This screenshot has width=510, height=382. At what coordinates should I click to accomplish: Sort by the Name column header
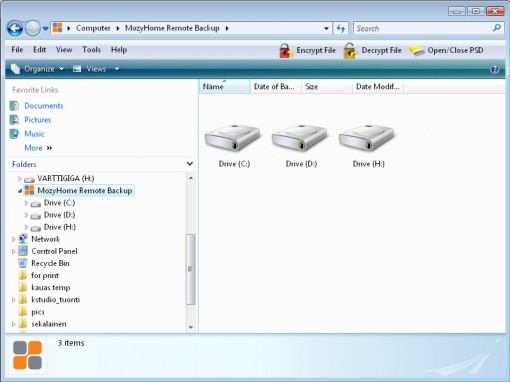224,87
